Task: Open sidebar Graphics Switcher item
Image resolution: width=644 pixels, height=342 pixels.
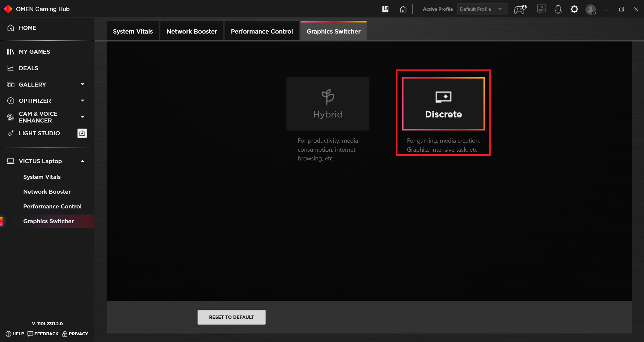Action: tap(49, 221)
